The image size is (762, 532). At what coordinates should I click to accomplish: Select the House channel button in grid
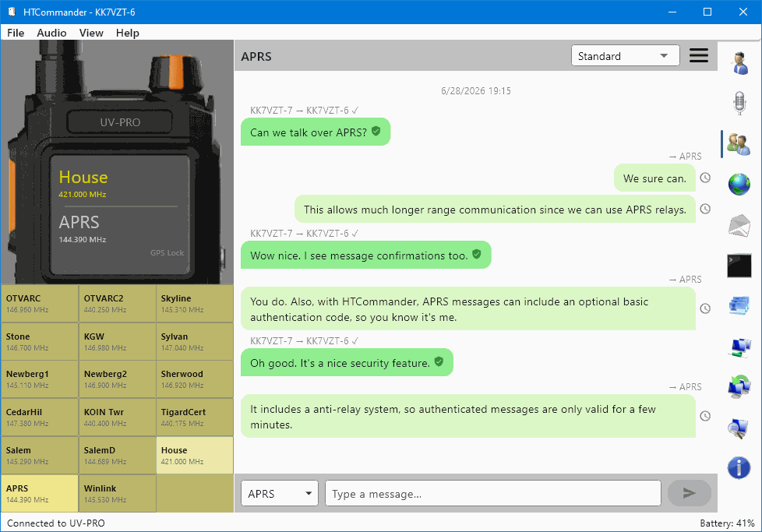click(x=195, y=455)
